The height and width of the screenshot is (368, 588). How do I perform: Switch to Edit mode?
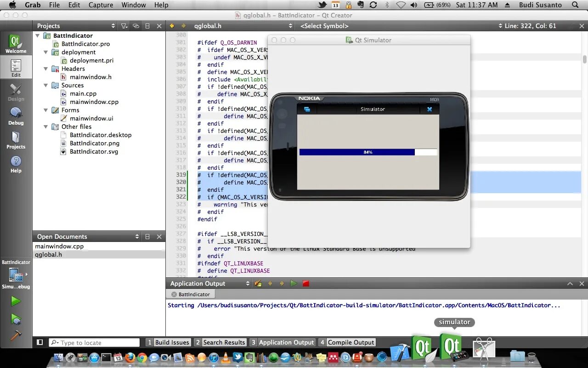point(16,68)
